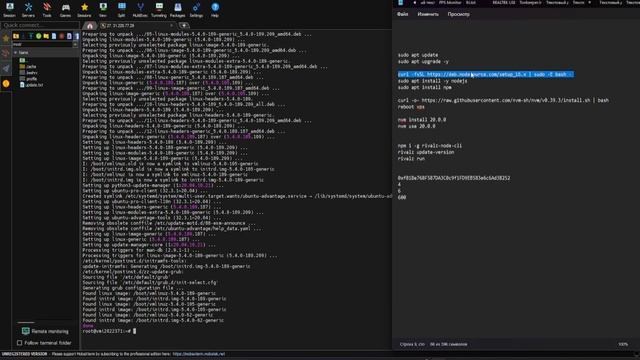Click the nvm install.sh curl line
The image size is (640, 360).
tap(503, 100)
